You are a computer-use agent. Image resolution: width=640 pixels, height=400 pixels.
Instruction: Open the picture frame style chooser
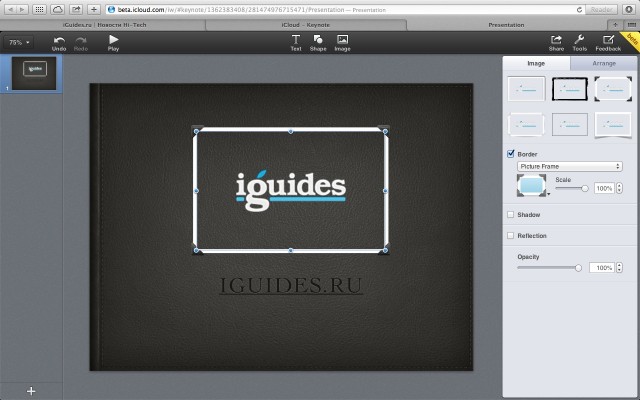point(532,185)
